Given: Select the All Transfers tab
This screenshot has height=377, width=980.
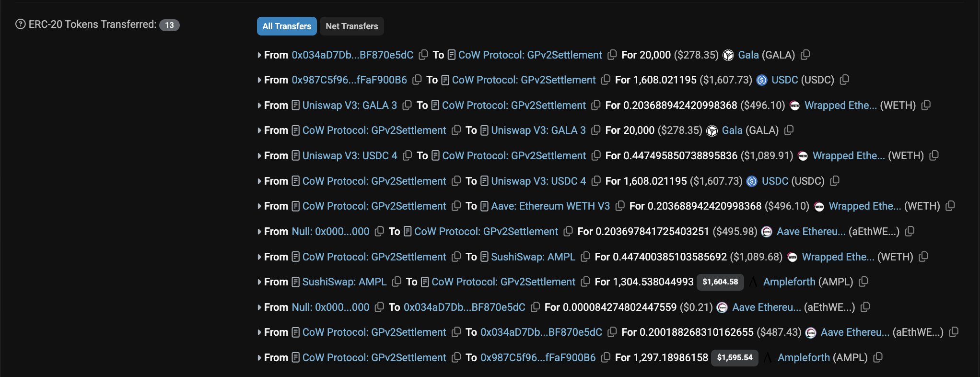Looking at the screenshot, I should click(287, 26).
